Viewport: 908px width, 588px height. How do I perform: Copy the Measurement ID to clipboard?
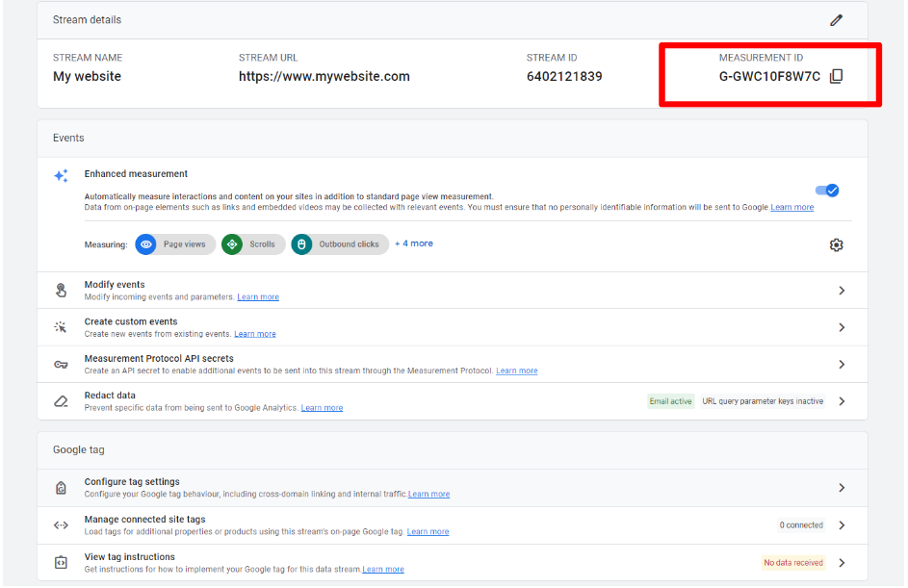pyautogui.click(x=836, y=77)
